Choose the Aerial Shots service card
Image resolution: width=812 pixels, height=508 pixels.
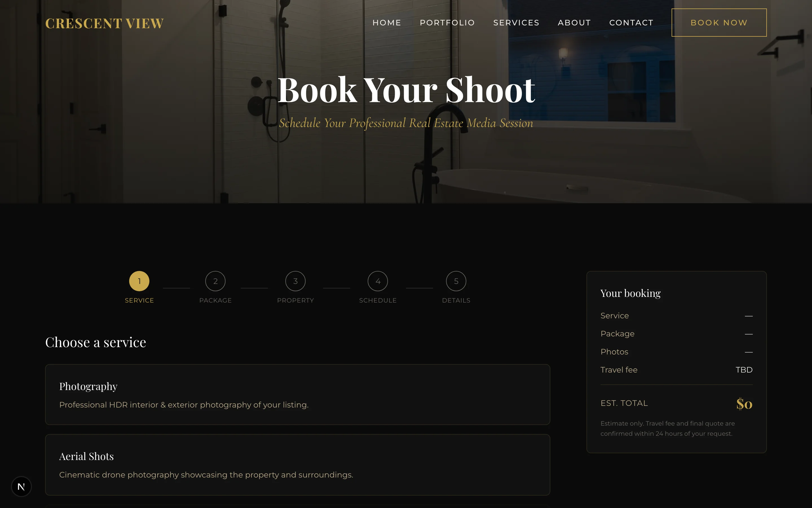tap(298, 465)
